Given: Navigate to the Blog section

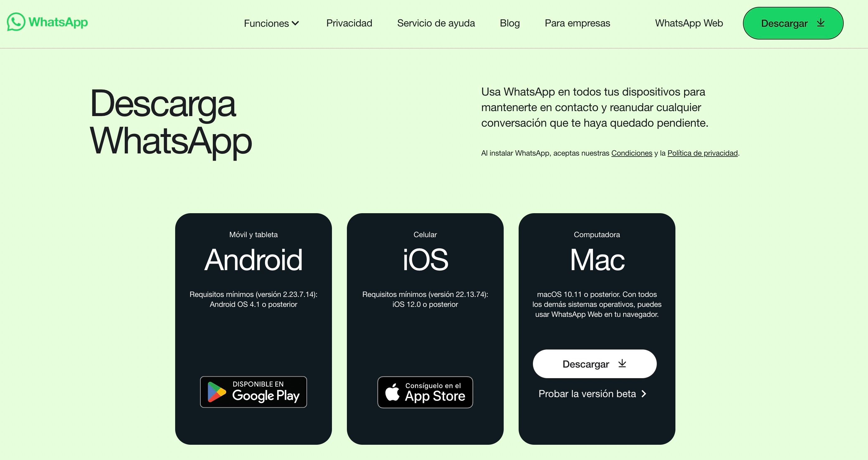Looking at the screenshot, I should pyautogui.click(x=510, y=23).
